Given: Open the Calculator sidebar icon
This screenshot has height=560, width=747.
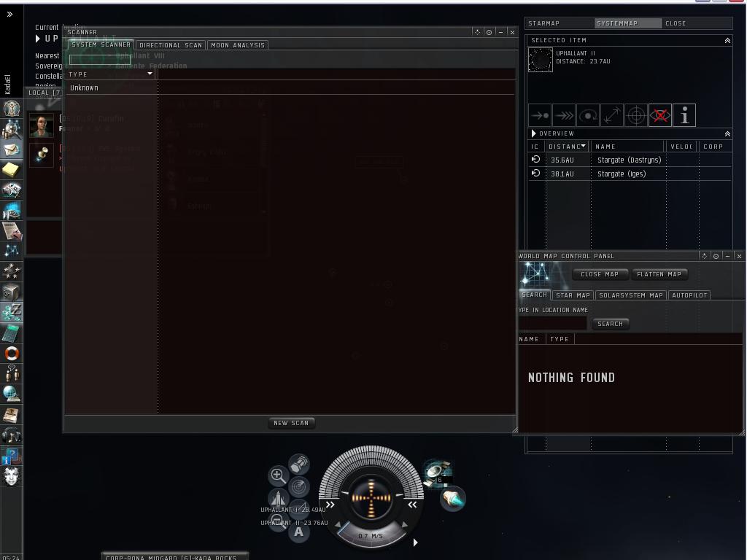Looking at the screenshot, I should click(x=12, y=332).
